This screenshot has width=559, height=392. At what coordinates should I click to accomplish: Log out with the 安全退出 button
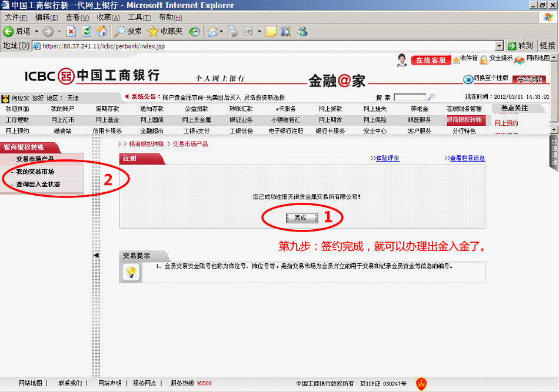[x=530, y=80]
